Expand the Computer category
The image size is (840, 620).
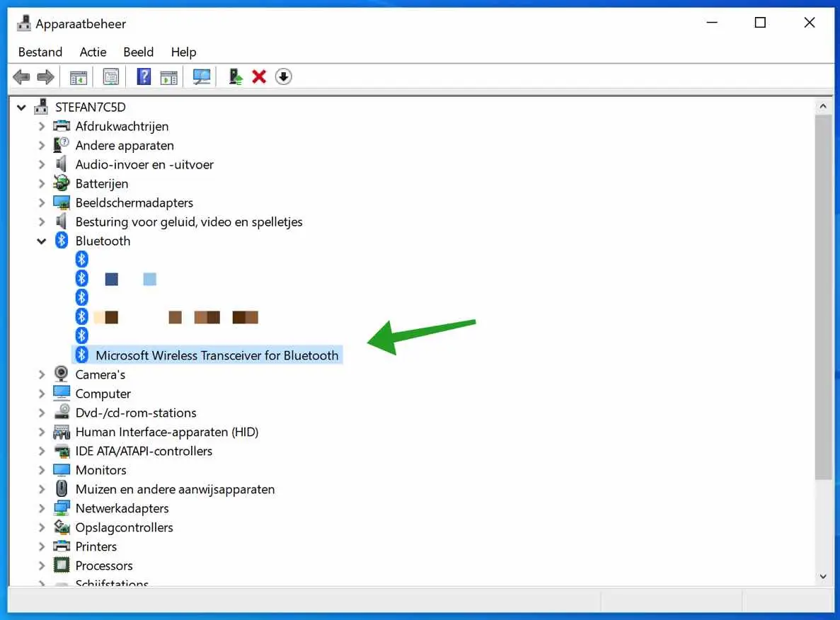click(42, 394)
